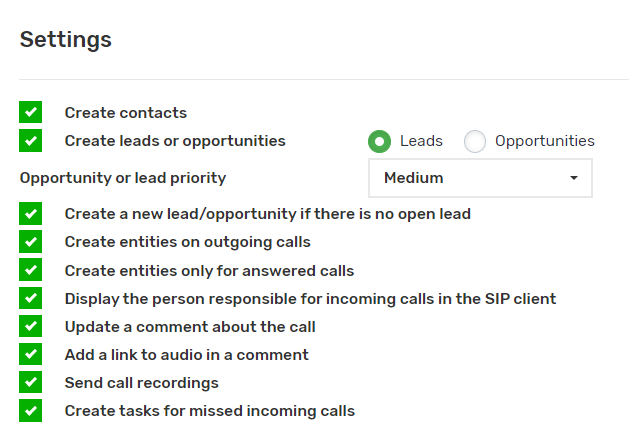Click the Settings heading
Image resolution: width=629 pixels, height=439 pixels.
pos(66,40)
